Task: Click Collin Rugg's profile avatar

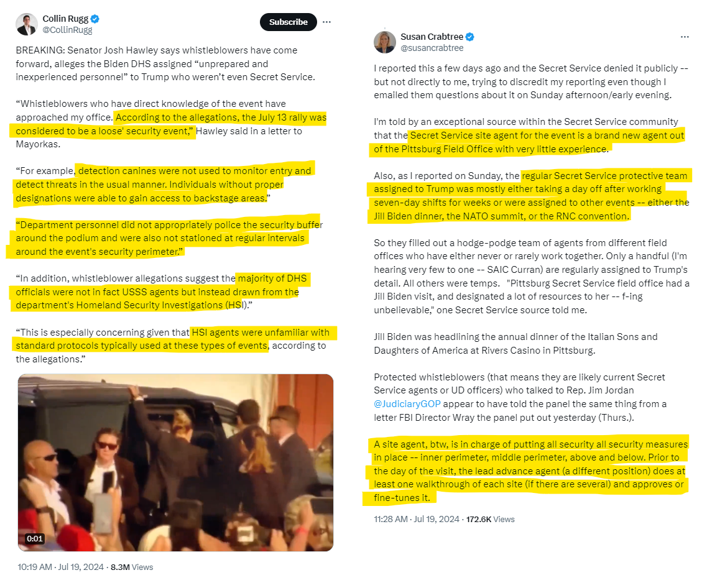Action: coord(26,24)
